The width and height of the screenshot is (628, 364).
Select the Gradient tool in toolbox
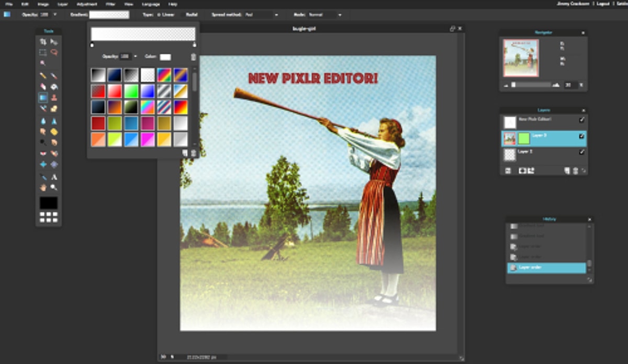(43, 98)
